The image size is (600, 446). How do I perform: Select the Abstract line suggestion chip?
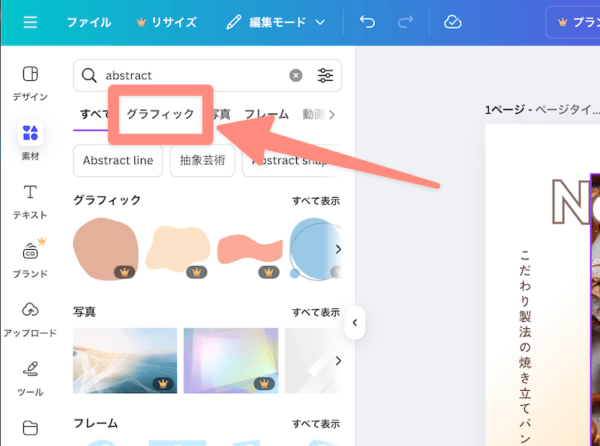click(x=118, y=160)
